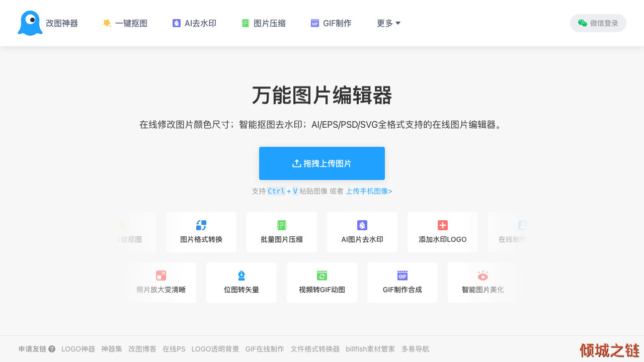Expand the 更多 dropdown menu
The width and height of the screenshot is (644, 362).
(x=388, y=23)
